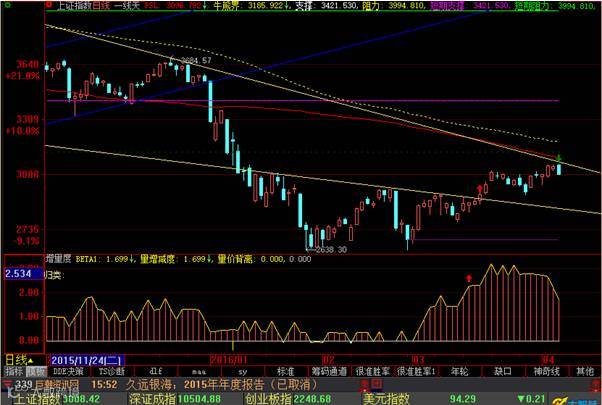Click the 2735 price axis label
The width and height of the screenshot is (602, 405).
point(27,230)
